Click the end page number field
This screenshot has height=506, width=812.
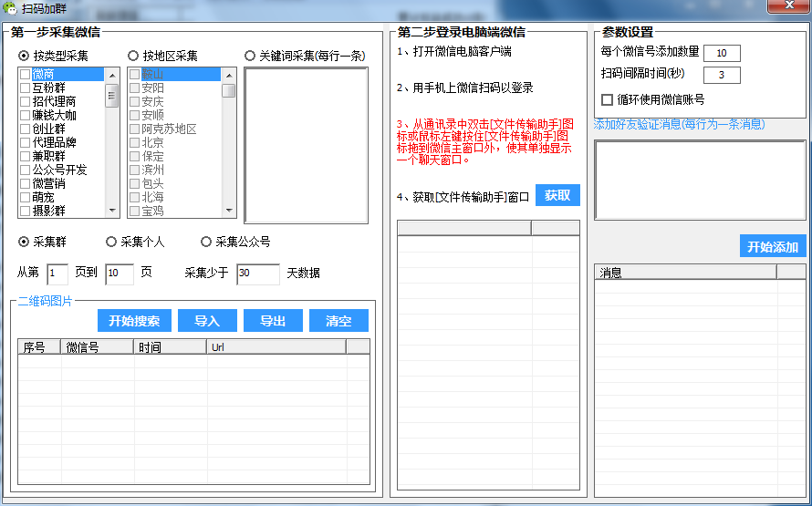[120, 274]
